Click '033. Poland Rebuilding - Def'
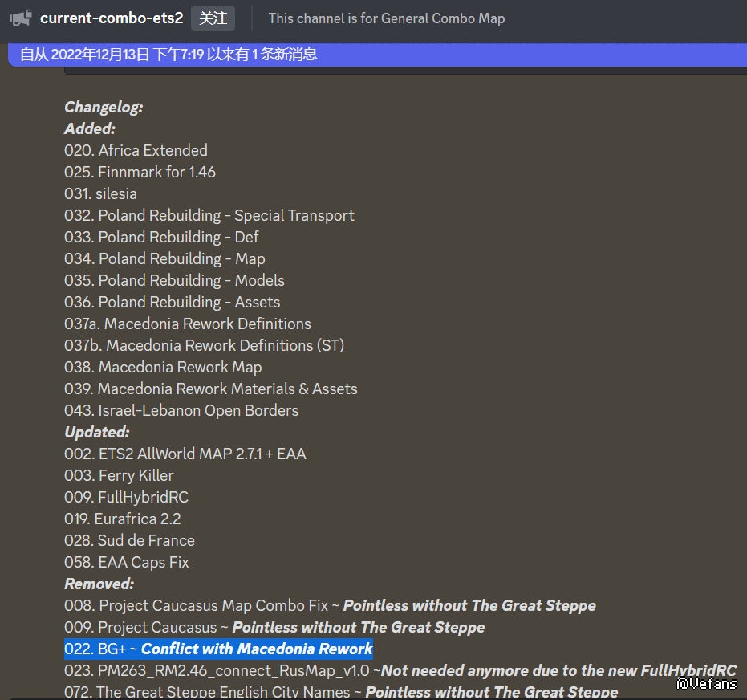This screenshot has height=700, width=747. (161, 238)
